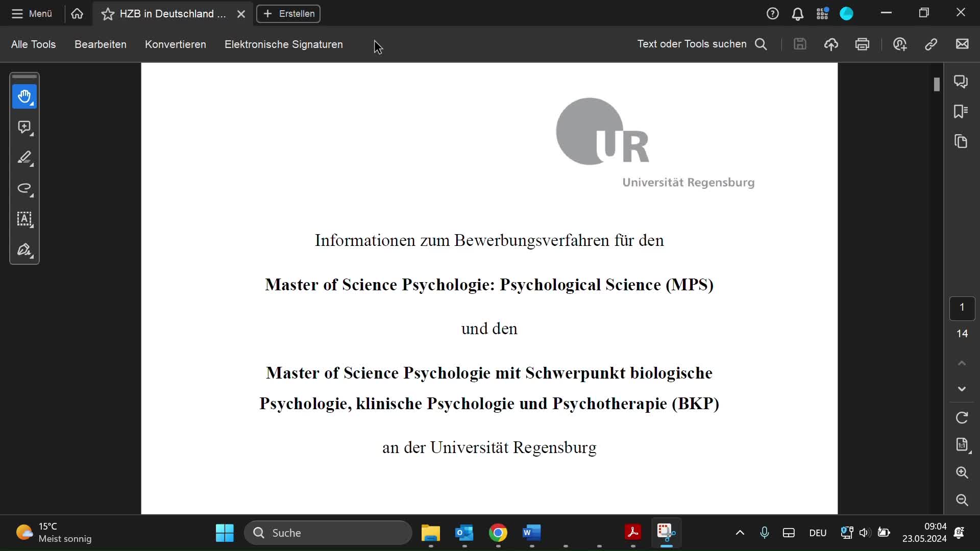
Task: Open the Bookmarks panel icon
Action: (961, 111)
